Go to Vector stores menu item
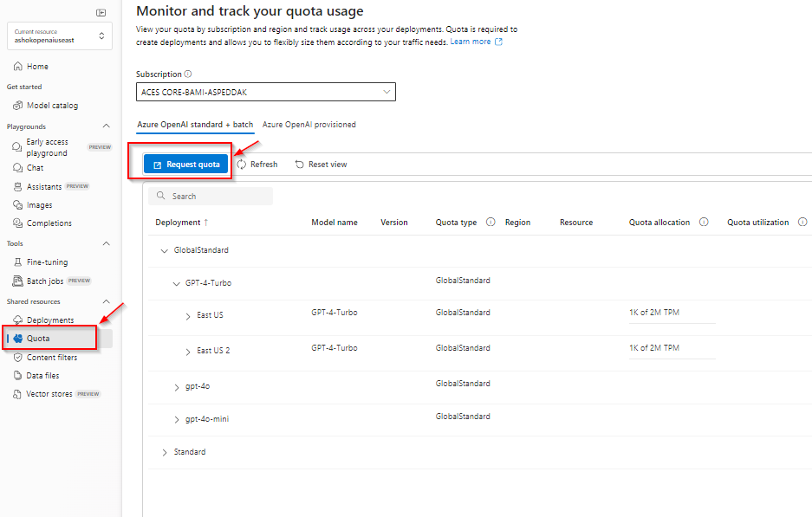Viewport: 812px width, 517px height. tap(49, 394)
